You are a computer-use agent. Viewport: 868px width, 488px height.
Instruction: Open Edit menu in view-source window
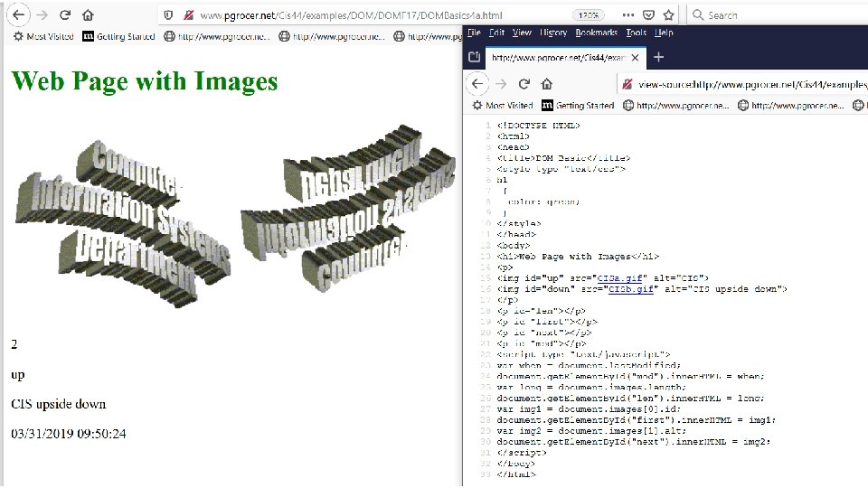pos(496,33)
